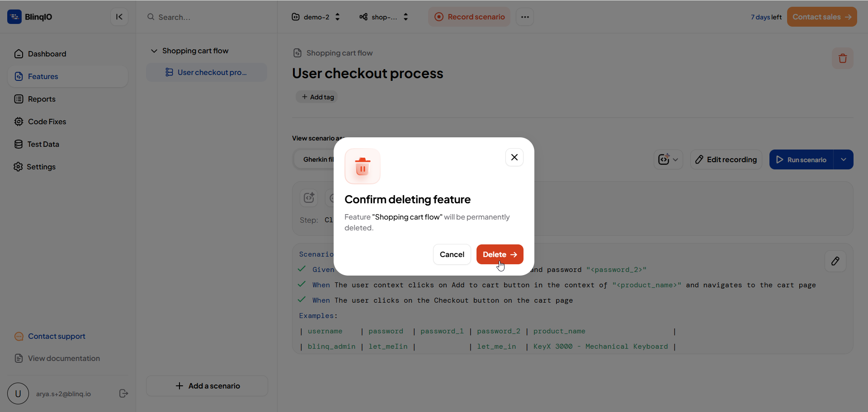Open the Reports menu item
Image resolution: width=868 pixels, height=412 pixels.
pyautogui.click(x=42, y=99)
